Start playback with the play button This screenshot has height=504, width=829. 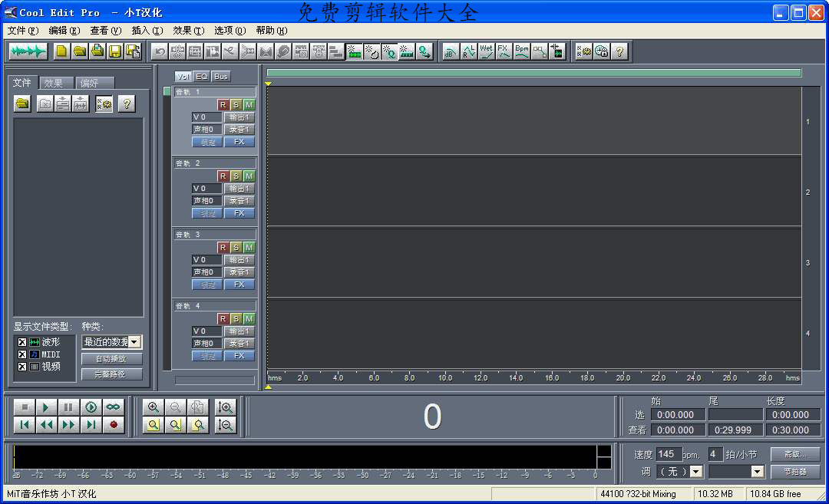(46, 407)
